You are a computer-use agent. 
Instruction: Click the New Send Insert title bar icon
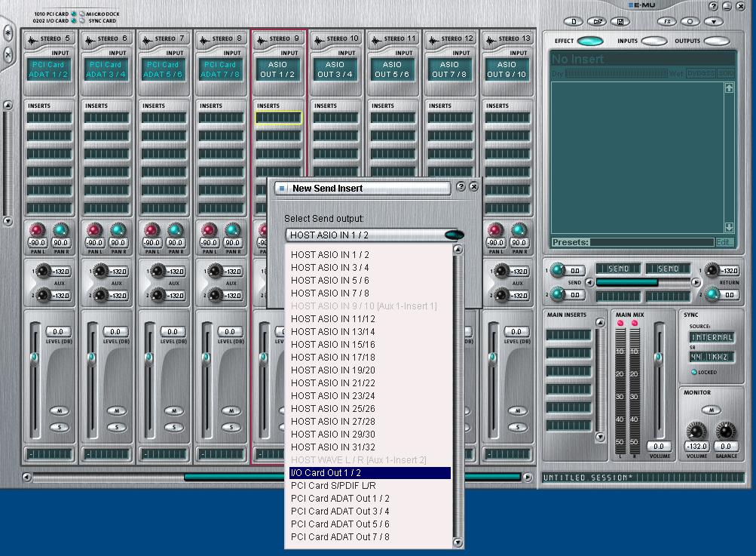pyautogui.click(x=282, y=189)
